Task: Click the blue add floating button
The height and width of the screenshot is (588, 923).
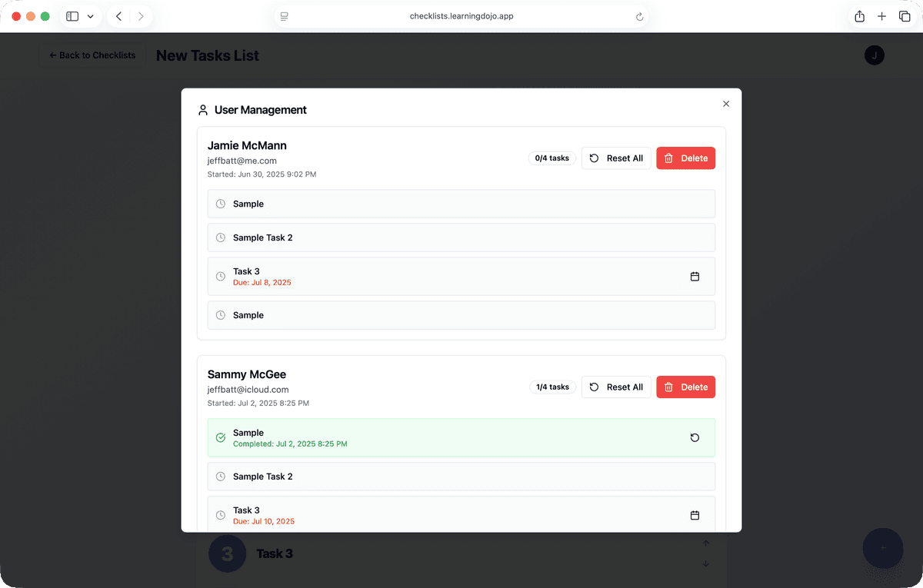Action: (x=883, y=548)
